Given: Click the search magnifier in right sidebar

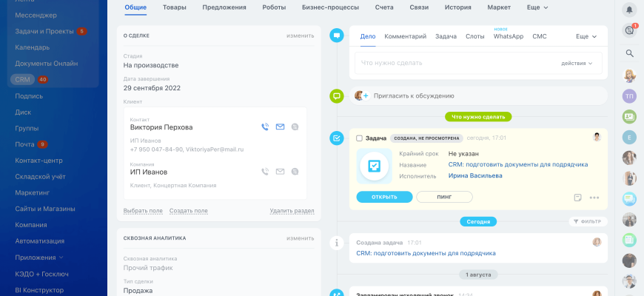Looking at the screenshot, I should click(629, 53).
